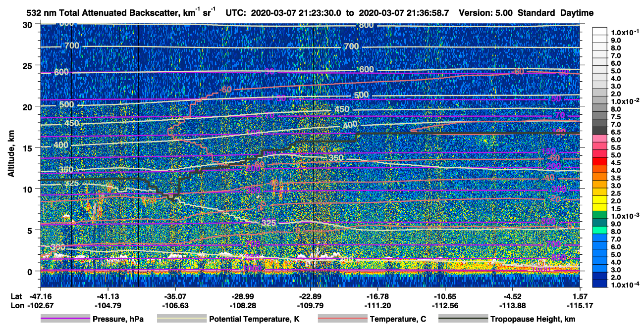Click the 'Temperature, C' legend label
Image resolution: width=644 pixels, height=330 pixels.
[x=398, y=319]
